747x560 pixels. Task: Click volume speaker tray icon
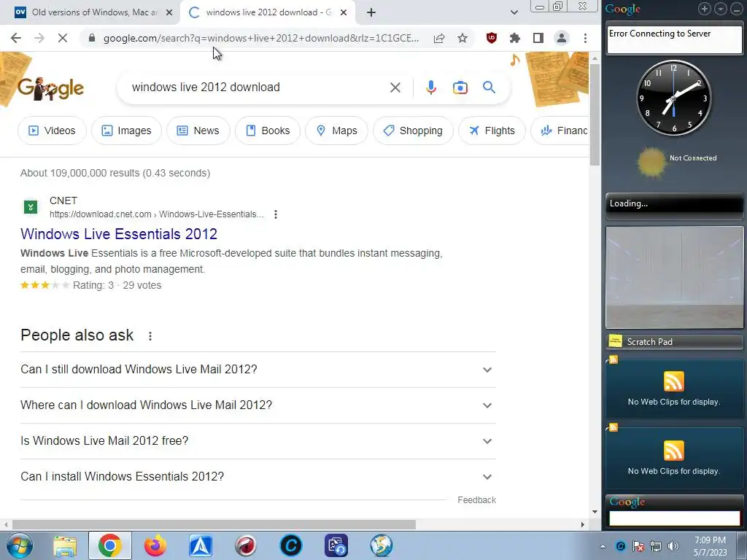pos(673,546)
